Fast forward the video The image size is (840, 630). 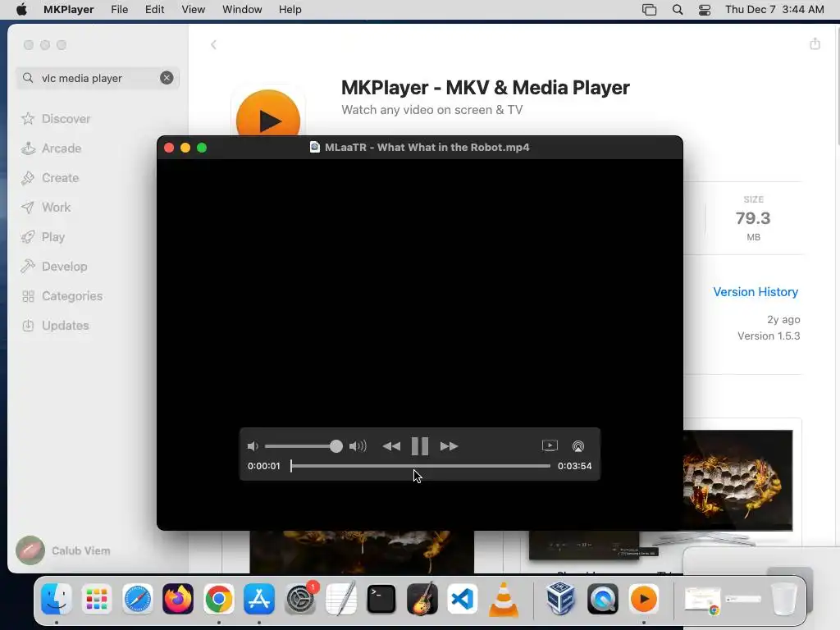449,446
